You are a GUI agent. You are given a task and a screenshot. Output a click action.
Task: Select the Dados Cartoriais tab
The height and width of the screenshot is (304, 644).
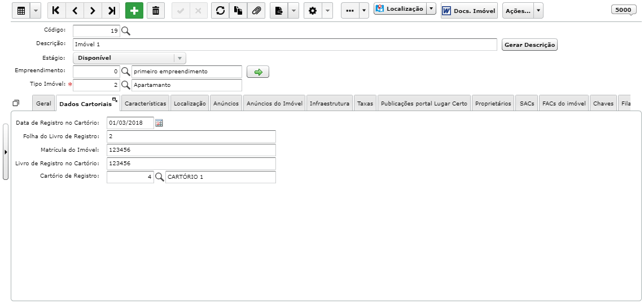coord(85,104)
